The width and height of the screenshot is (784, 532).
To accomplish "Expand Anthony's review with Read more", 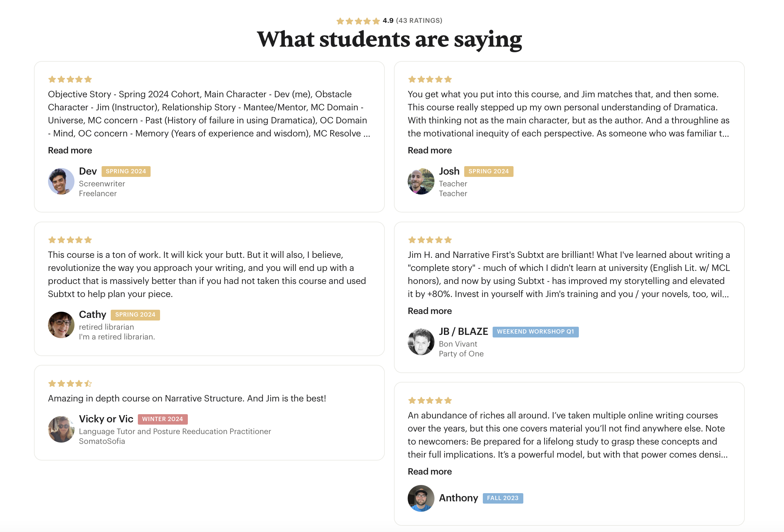I will [x=430, y=471].
